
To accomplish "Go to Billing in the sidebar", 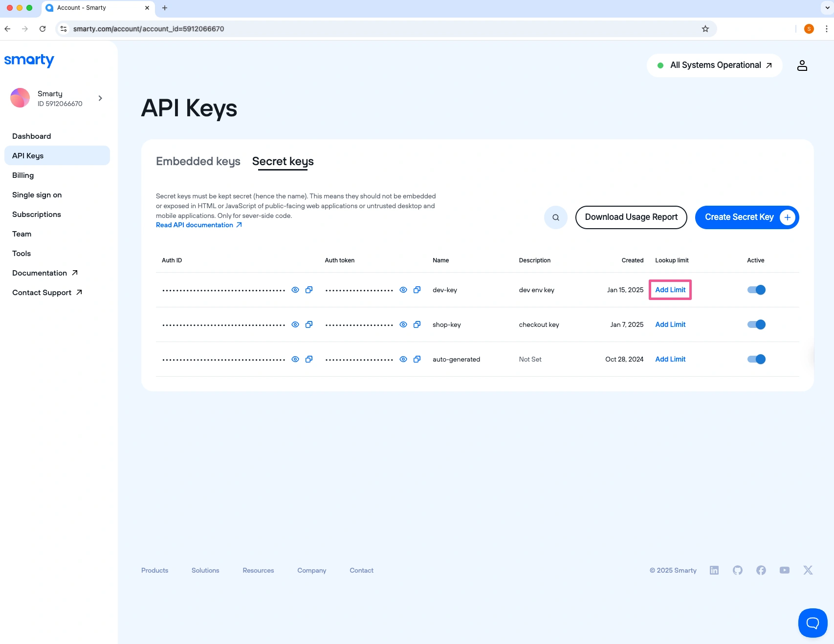I will (x=23, y=175).
